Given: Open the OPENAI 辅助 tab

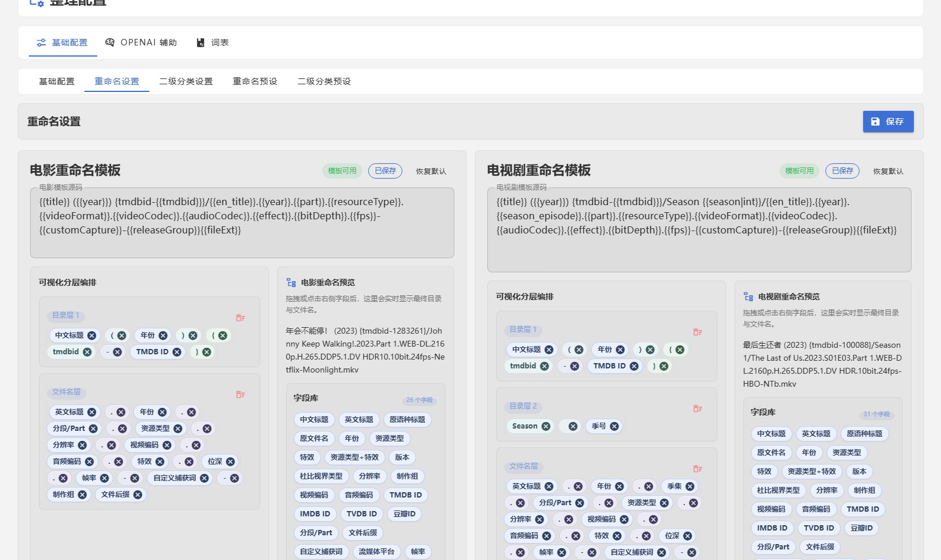Looking at the screenshot, I should pyautogui.click(x=141, y=42).
